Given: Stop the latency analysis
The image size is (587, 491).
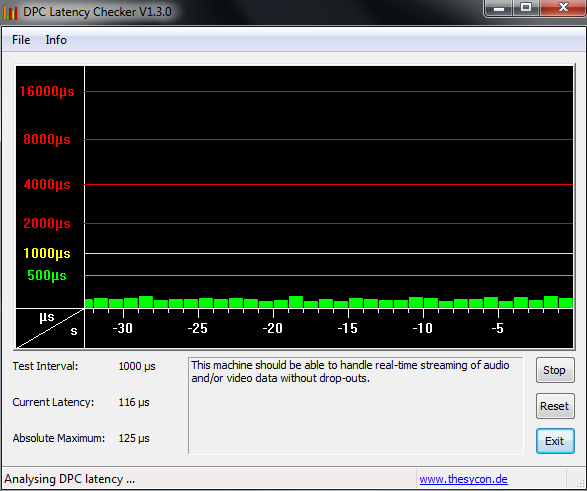Looking at the screenshot, I should point(554,370).
